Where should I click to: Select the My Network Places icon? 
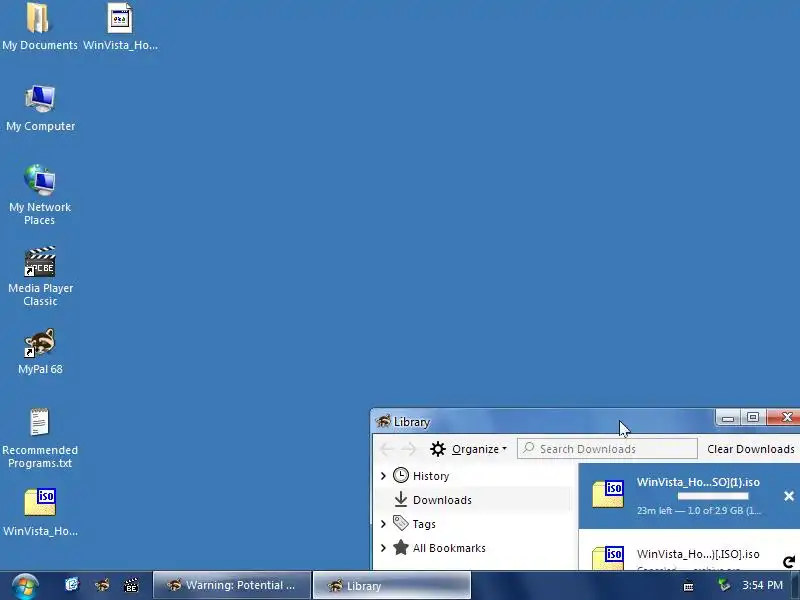pos(40,180)
